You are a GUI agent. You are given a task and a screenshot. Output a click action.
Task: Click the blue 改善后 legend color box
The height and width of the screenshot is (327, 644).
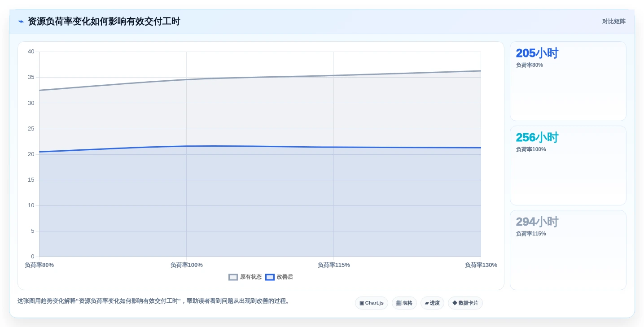click(x=270, y=277)
